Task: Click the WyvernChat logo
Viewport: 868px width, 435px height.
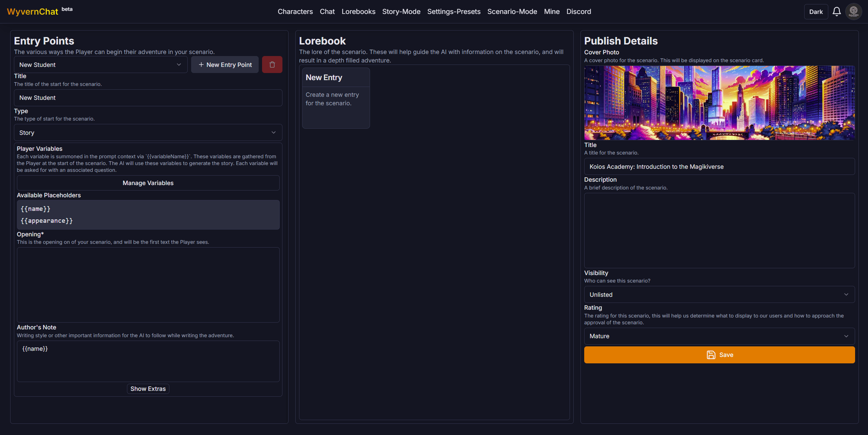Action: coord(33,12)
